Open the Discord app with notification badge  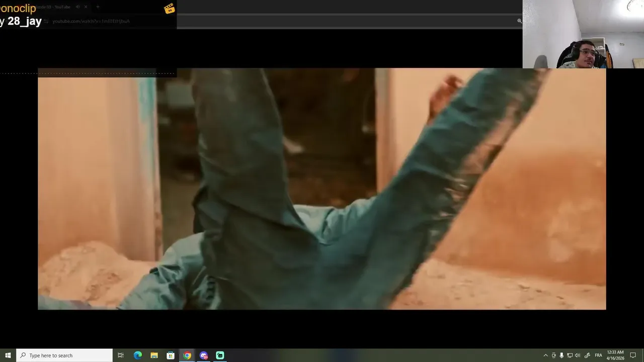tap(204, 355)
